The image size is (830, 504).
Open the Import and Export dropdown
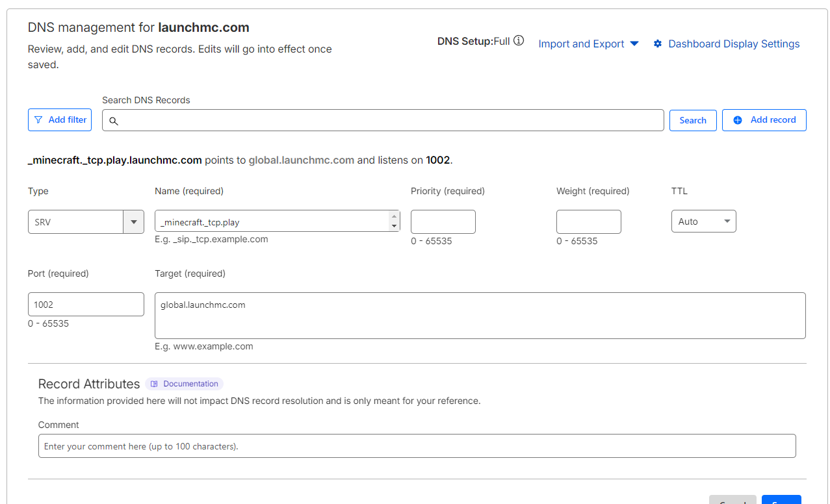click(x=588, y=44)
